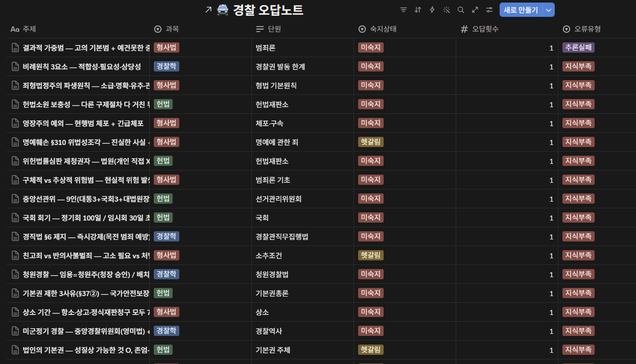This screenshot has height=364, width=636.
Task: Click page icon of 미군정기 경찰 row
Action: pos(15,331)
